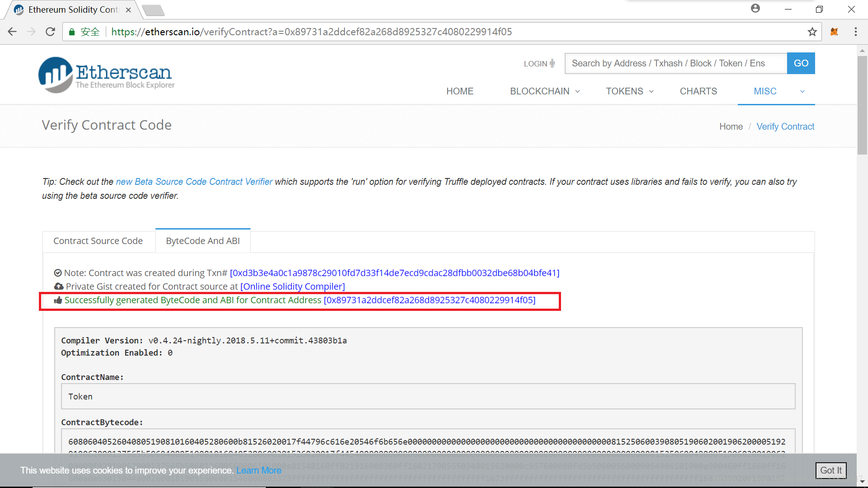This screenshot has width=868, height=488.
Task: Click the browser forward arrow
Action: click(31, 32)
